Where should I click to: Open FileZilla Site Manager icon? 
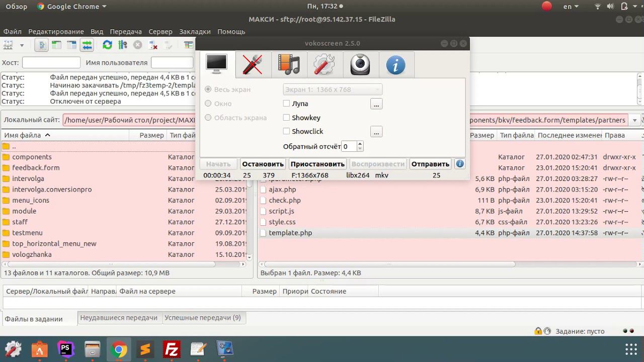(8, 45)
